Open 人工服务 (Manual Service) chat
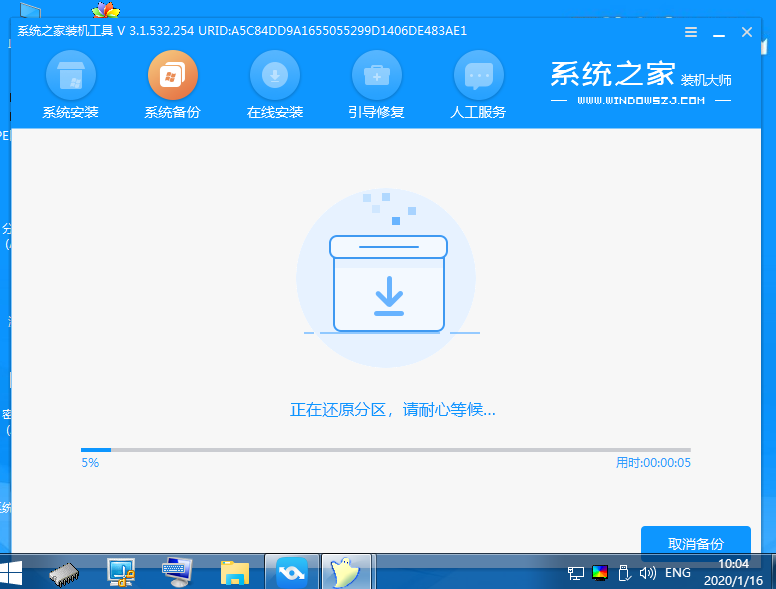The height and width of the screenshot is (589, 776). point(479,85)
